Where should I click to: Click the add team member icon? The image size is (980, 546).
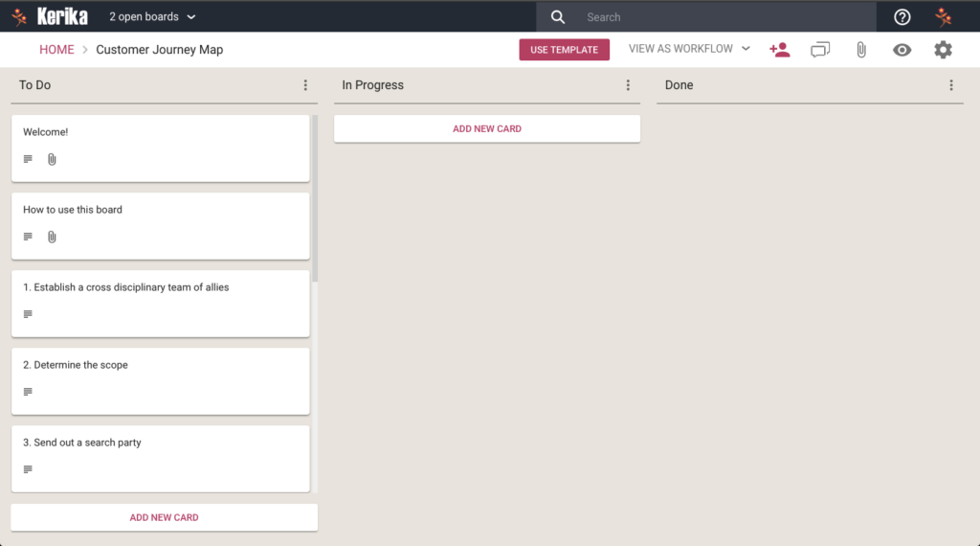point(779,50)
